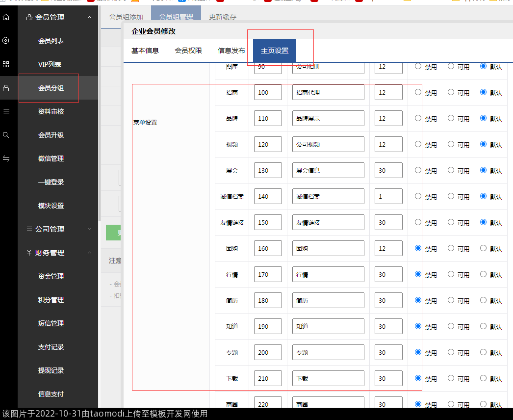Open search via the magnifier icon

pos(6,135)
